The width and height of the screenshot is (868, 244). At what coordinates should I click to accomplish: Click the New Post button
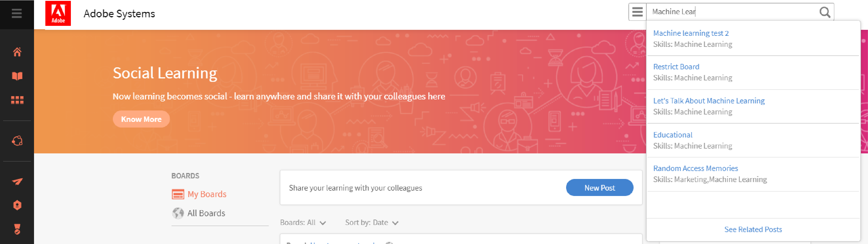[x=599, y=188]
